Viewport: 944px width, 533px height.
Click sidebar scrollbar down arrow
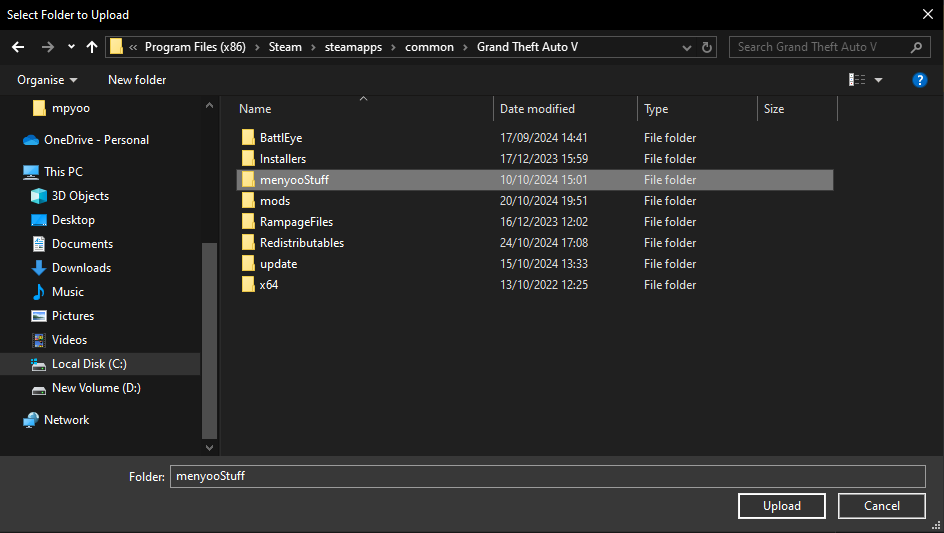210,447
